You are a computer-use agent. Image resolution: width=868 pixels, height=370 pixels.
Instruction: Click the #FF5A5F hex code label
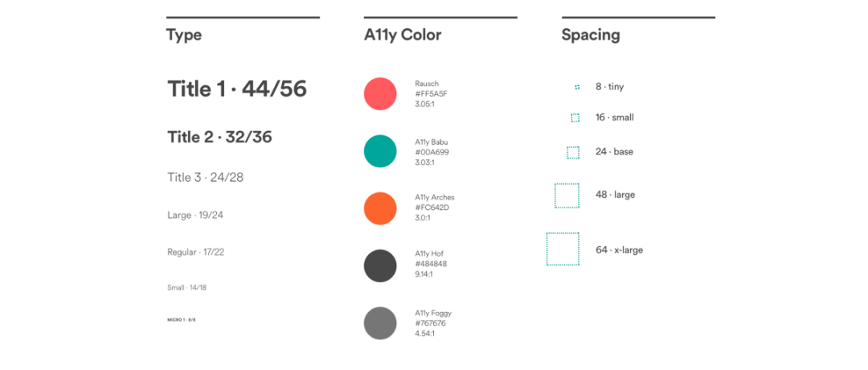click(431, 93)
